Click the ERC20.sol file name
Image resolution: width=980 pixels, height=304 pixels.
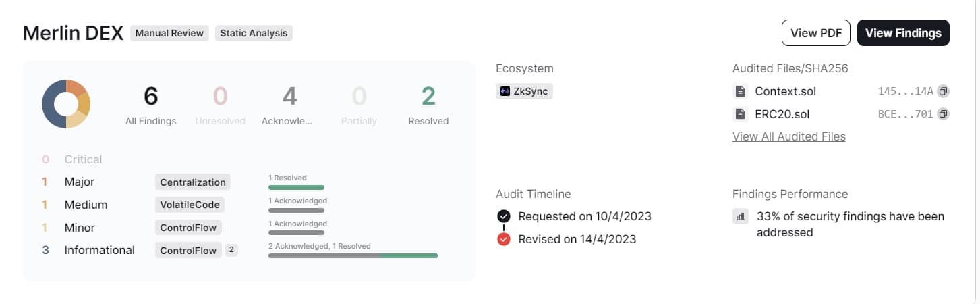click(x=782, y=113)
